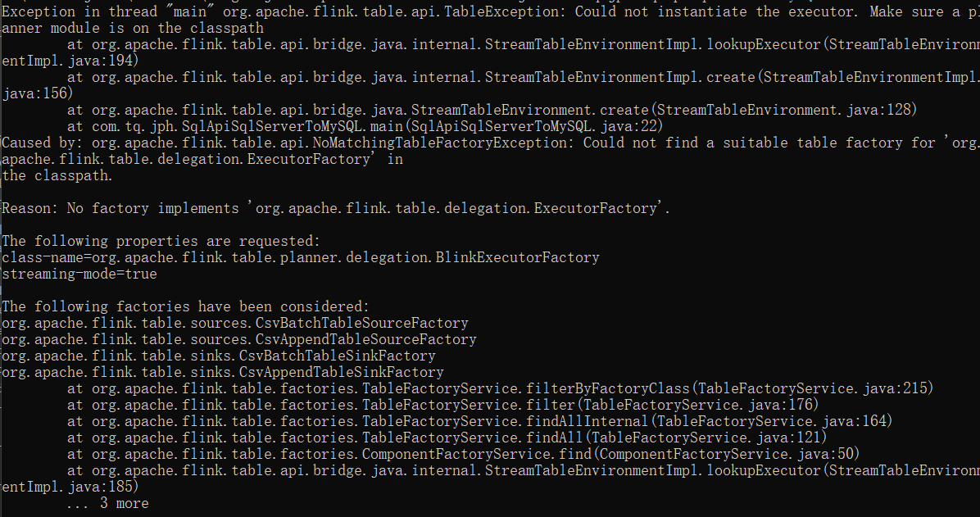Click the 'java:156)' line fragment

(38, 93)
